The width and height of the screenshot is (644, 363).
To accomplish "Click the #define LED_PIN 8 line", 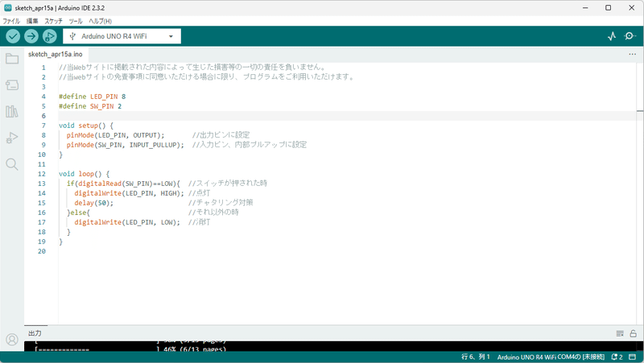I will 92,97.
